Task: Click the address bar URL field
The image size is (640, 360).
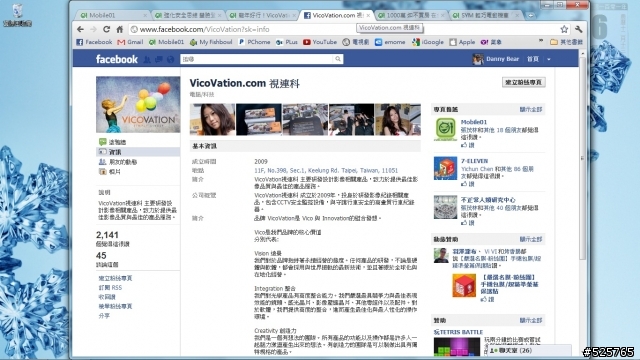Action: (x=343, y=29)
